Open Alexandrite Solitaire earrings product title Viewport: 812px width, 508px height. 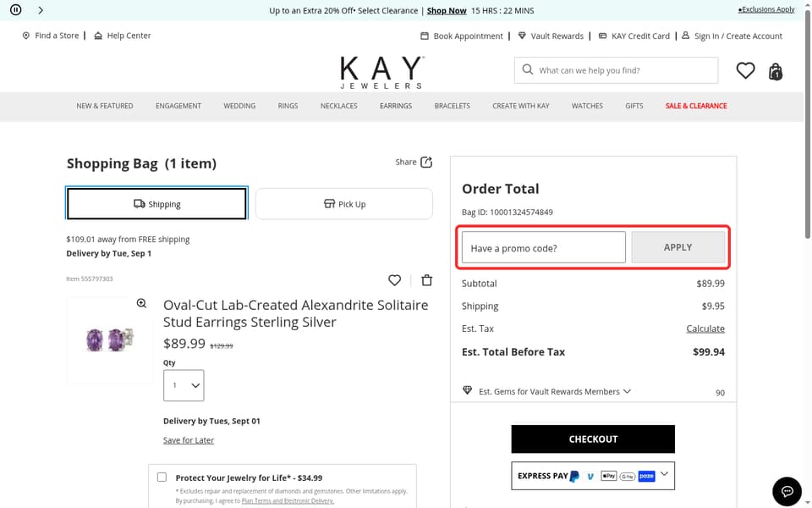(296, 313)
